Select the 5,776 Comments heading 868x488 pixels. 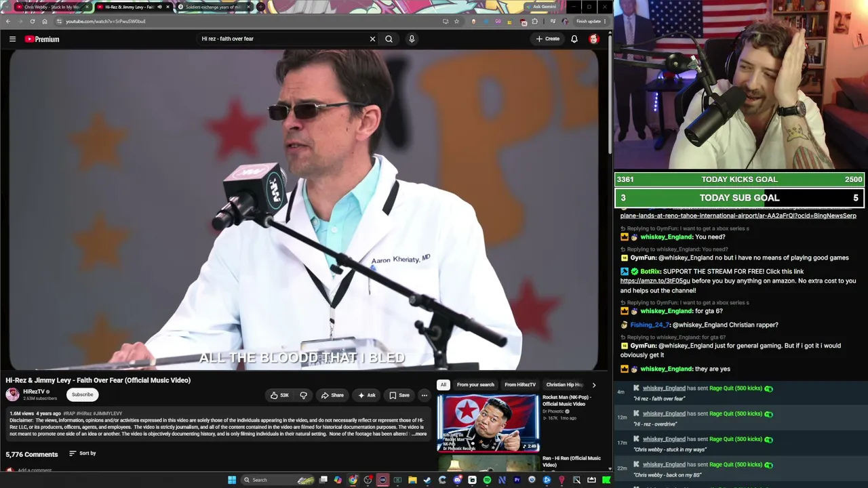(32, 454)
